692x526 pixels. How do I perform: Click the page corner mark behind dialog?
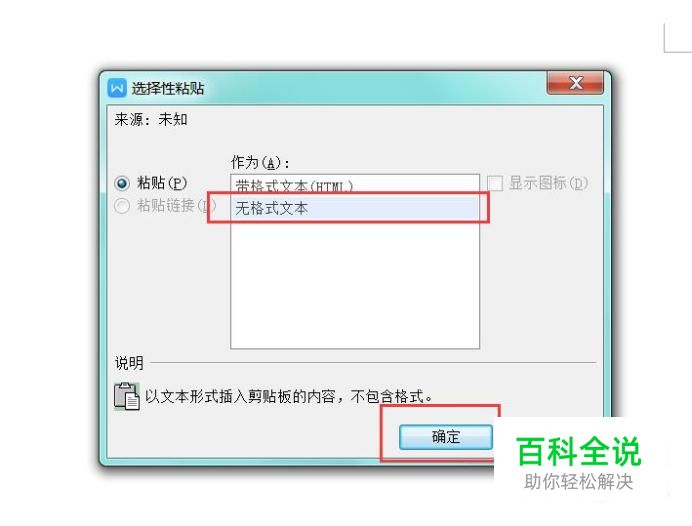tap(677, 39)
